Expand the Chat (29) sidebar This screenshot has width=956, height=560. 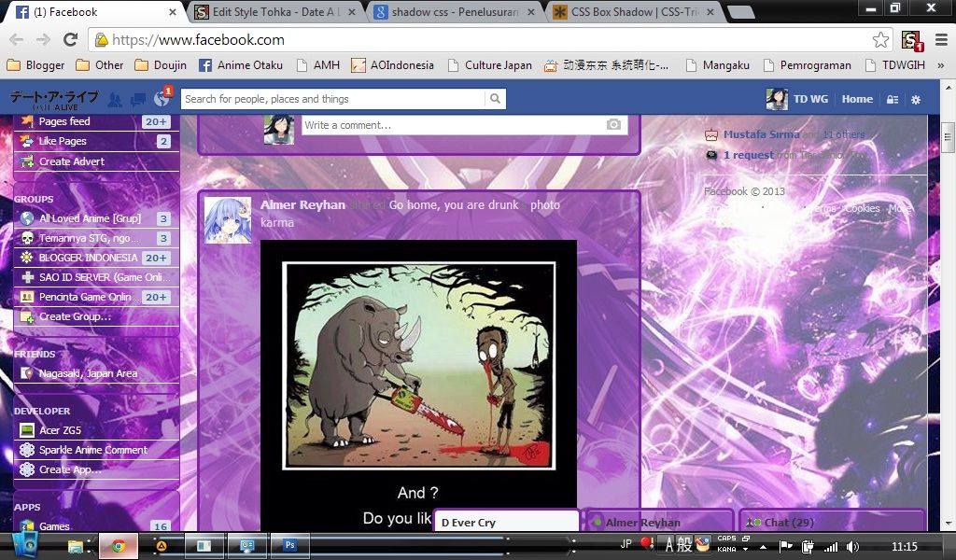(832, 522)
